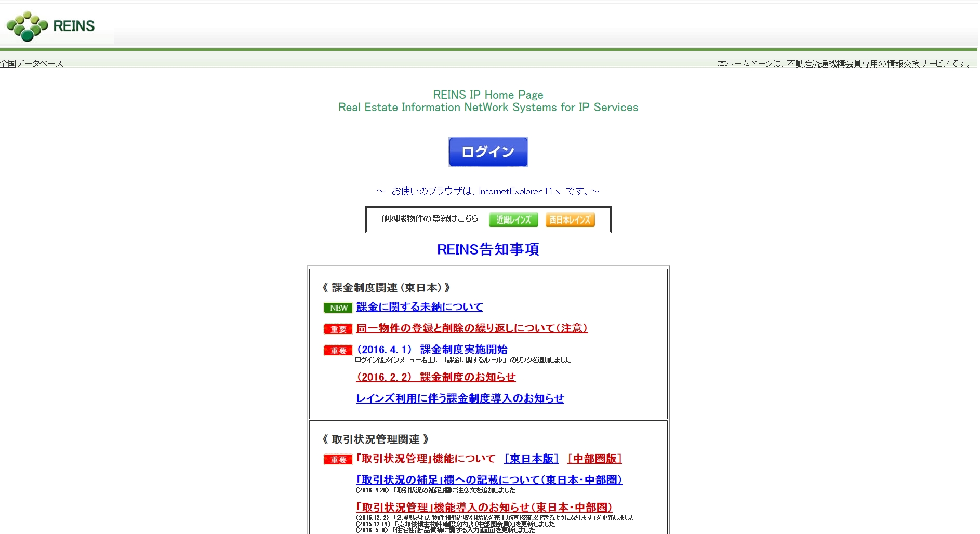Open the orange 西日本レインズ button
The width and height of the screenshot is (980, 534).
pos(570,220)
